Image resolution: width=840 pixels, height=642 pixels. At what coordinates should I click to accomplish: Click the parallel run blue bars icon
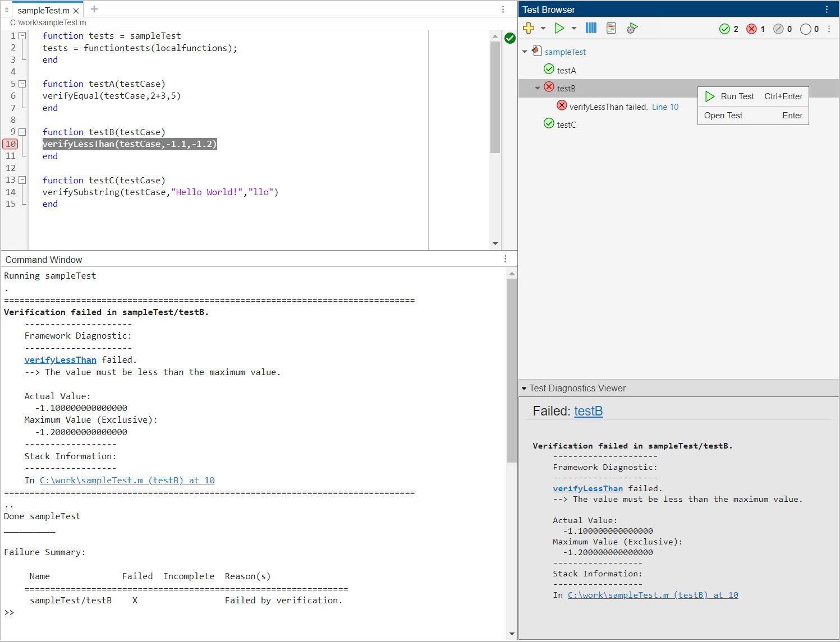[591, 28]
